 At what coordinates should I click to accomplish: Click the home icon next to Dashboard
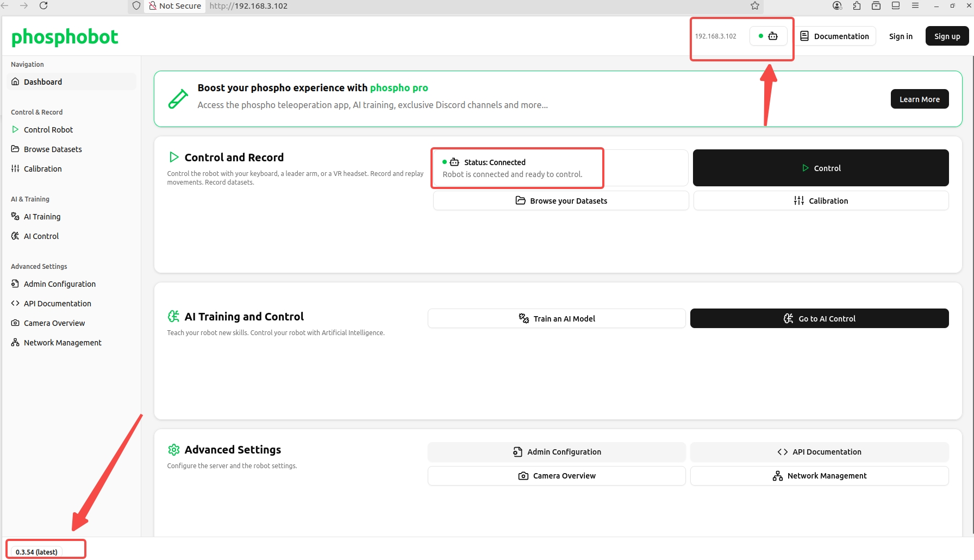[x=15, y=81]
